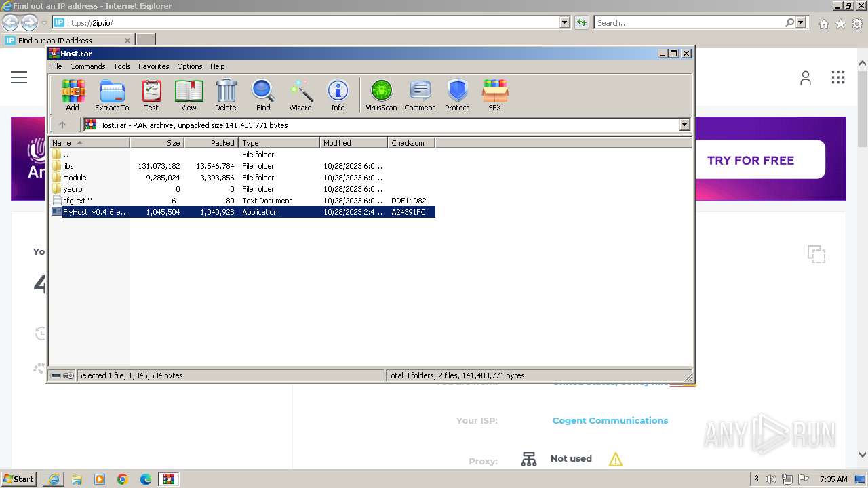Click the Cogent Communications ISP link
Screen dimensions: 868x488
tap(610, 420)
